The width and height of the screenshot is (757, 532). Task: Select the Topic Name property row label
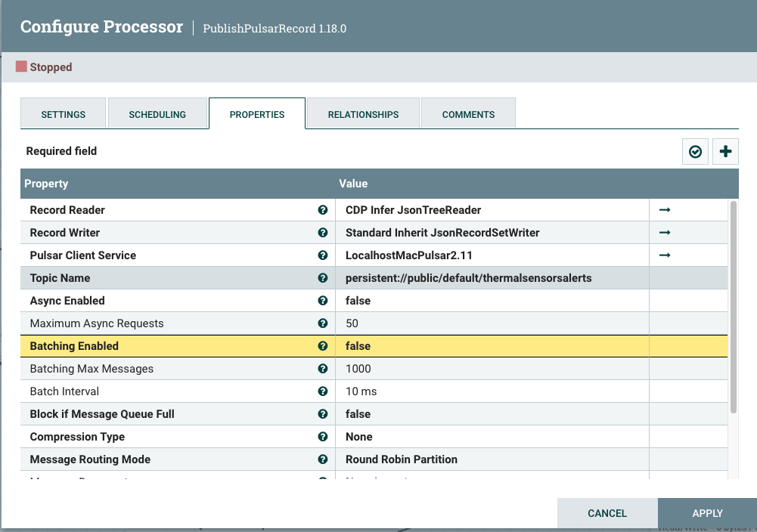tap(60, 278)
